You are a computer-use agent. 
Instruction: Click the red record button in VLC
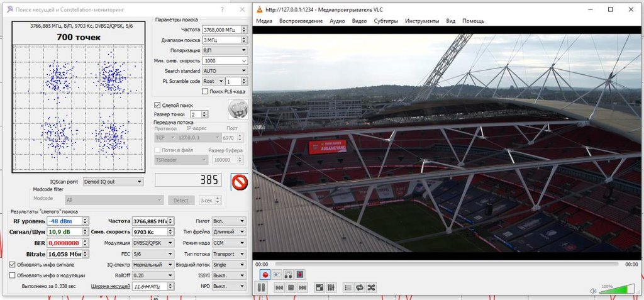(265, 274)
